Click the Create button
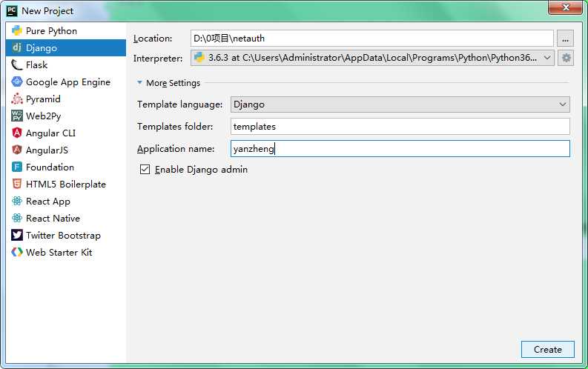 547,350
